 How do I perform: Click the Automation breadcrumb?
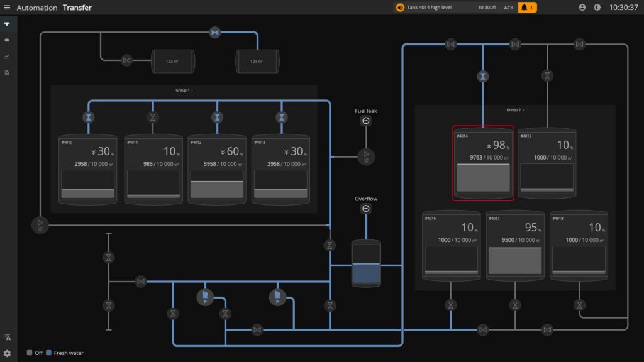coord(37,8)
